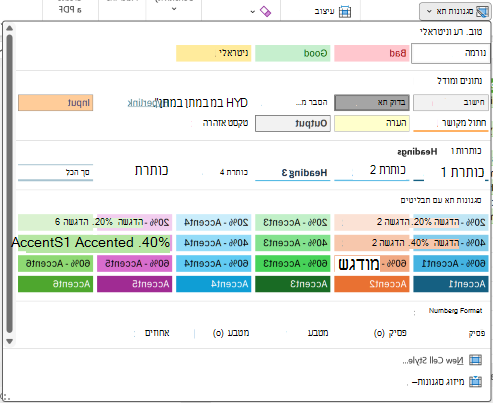Click the gallery vertical scrollbar track

pos(9,185)
